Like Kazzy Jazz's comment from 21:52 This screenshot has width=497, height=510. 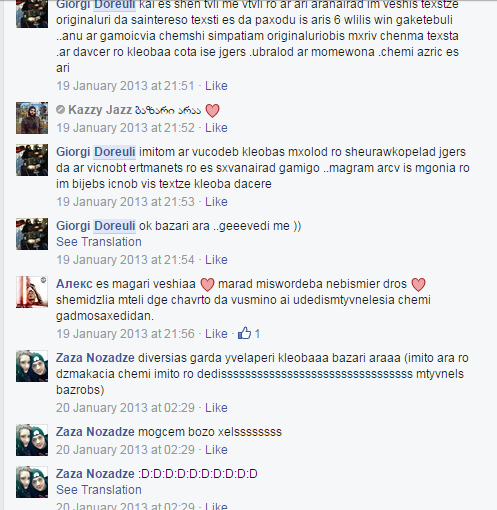pyautogui.click(x=216, y=128)
